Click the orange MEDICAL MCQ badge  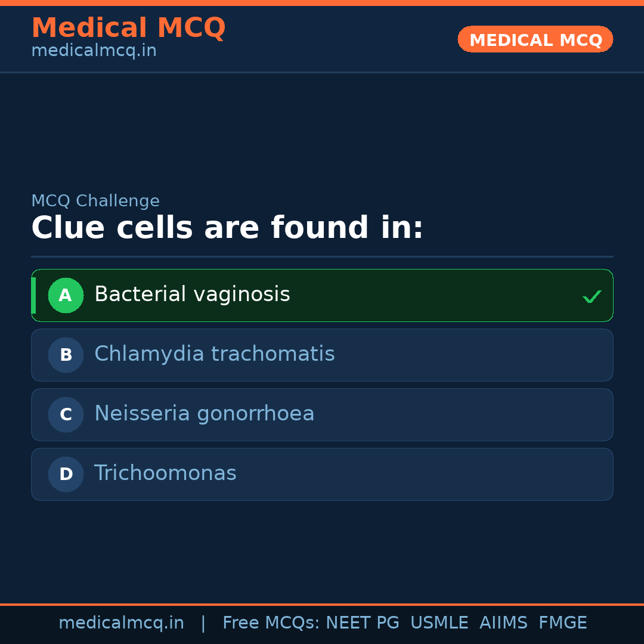pyautogui.click(x=535, y=40)
